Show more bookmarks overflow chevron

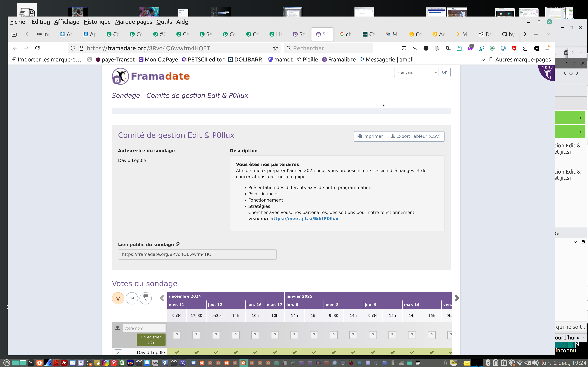coord(483,59)
